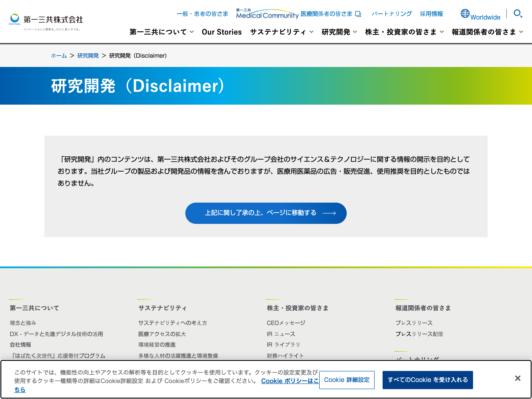Click the 採用情報 link

click(x=431, y=14)
